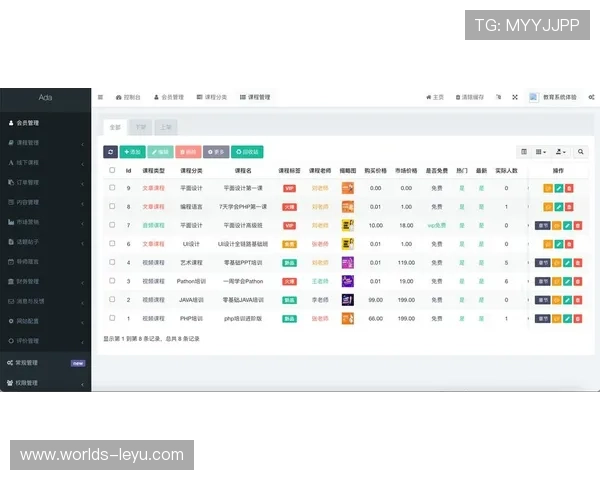This screenshot has height=480, width=600.
Task: Tick the checkbox for row Id 9
Action: (112, 188)
